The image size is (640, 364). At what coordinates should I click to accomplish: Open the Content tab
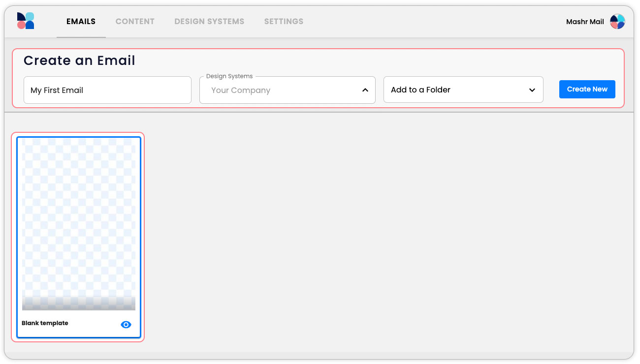(x=135, y=22)
